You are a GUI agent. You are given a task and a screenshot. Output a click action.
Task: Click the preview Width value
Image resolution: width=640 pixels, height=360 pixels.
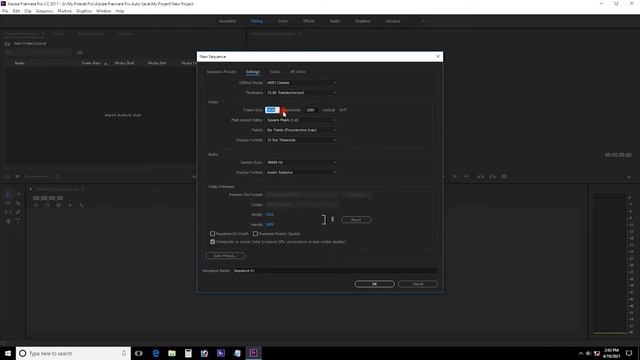coord(269,214)
